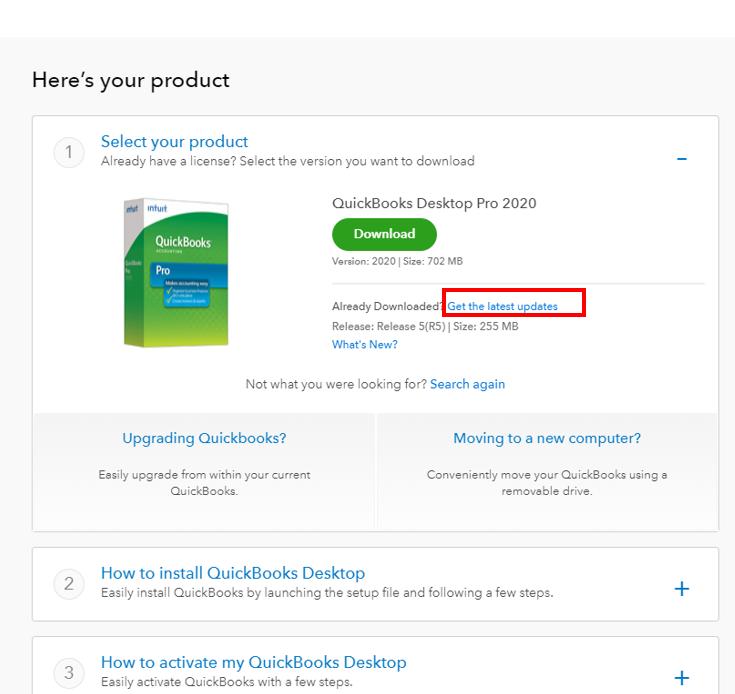Click the QuickBooks Pro box image
Viewport: 735px width, 694px height.
coord(176,273)
